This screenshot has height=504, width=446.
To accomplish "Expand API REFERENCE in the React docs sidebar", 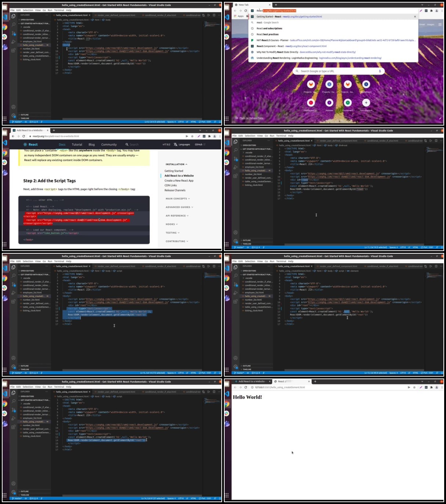I will point(177,216).
